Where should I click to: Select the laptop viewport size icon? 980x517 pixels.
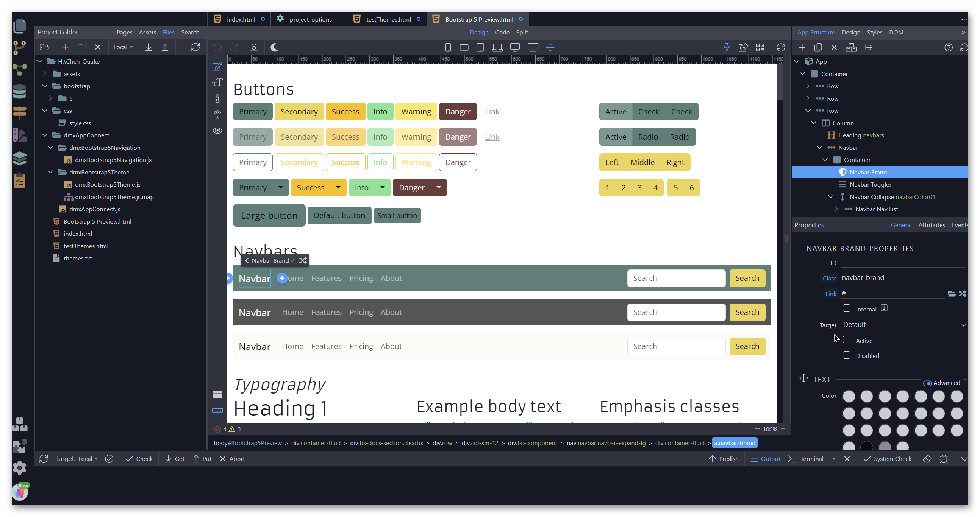[497, 47]
